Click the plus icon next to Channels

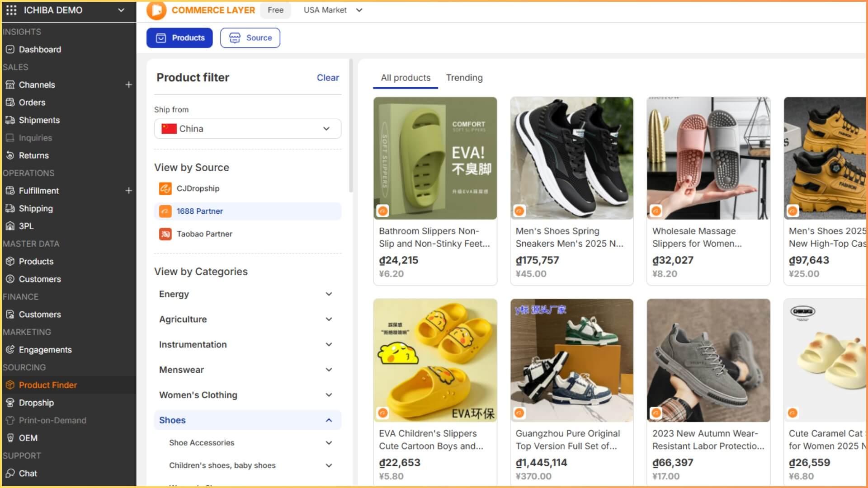tap(128, 84)
